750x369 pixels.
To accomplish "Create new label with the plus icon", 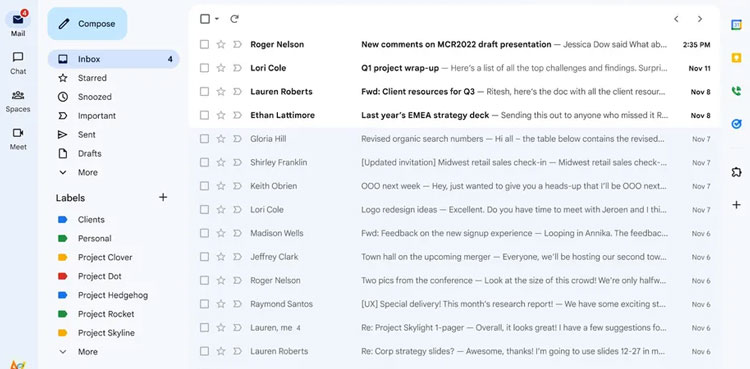I will [x=163, y=197].
